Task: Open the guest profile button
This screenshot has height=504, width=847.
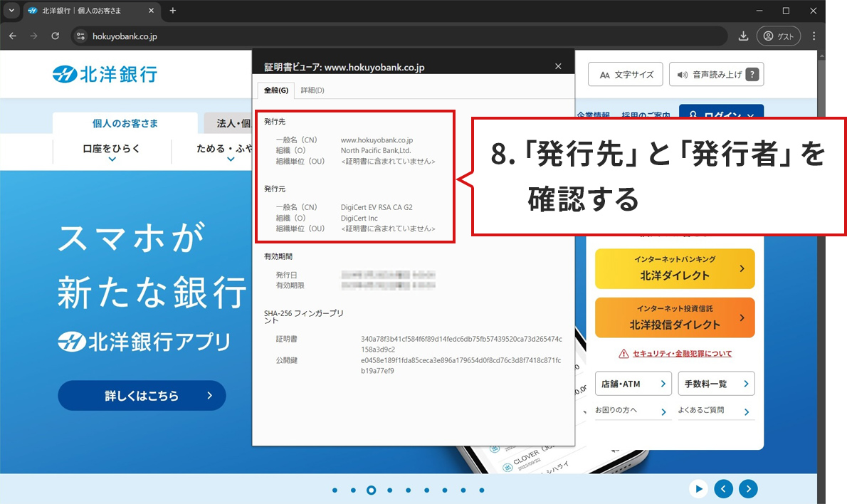Action: pyautogui.click(x=779, y=36)
